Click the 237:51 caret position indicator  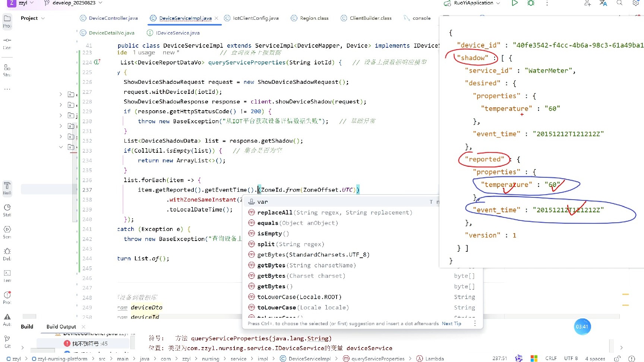(x=499, y=359)
